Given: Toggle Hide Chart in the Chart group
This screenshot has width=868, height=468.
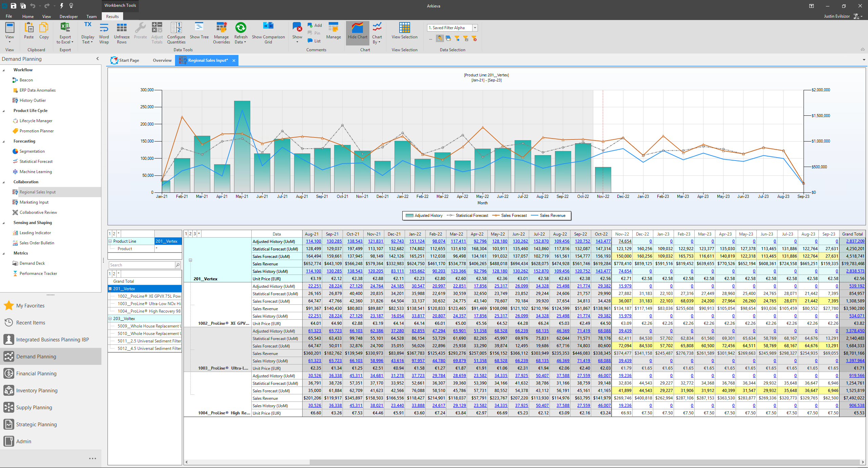Looking at the screenshot, I should tap(357, 33).
